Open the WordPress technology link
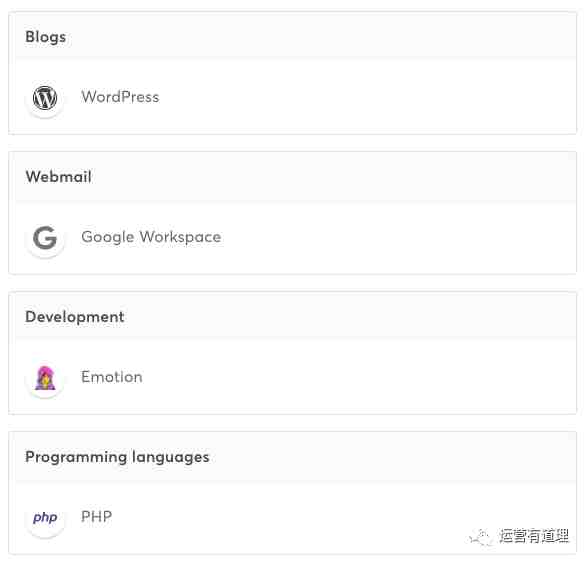The width and height of the screenshot is (587, 562). (120, 97)
